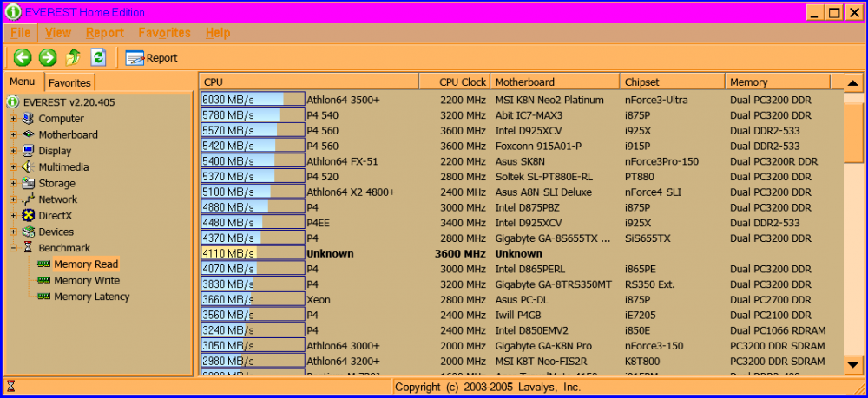Open the Favorites menu
Screen dimensions: 868x398
pos(164,33)
